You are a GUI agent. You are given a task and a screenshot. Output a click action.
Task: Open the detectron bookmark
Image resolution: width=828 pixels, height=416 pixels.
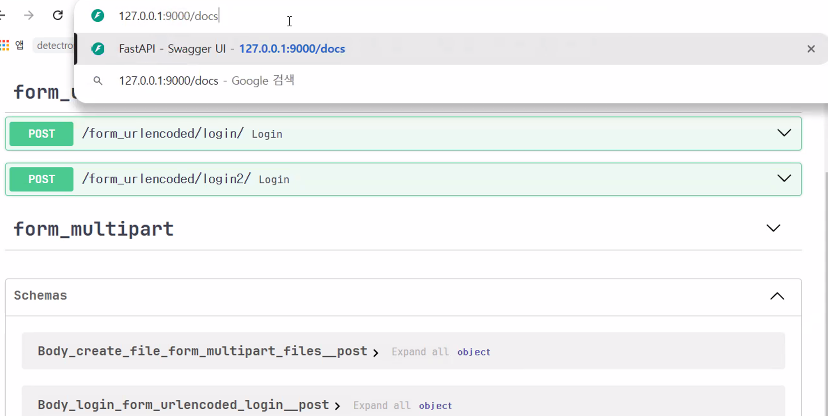(55, 45)
